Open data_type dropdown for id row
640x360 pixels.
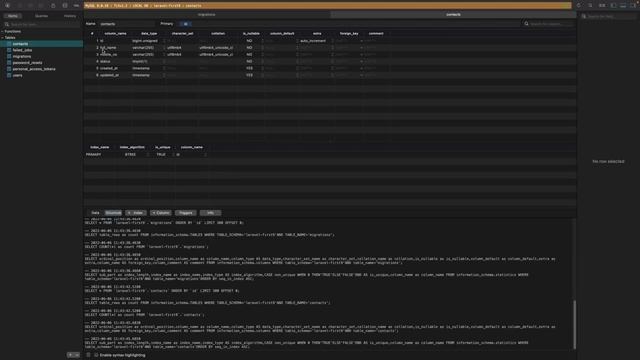click(164, 41)
